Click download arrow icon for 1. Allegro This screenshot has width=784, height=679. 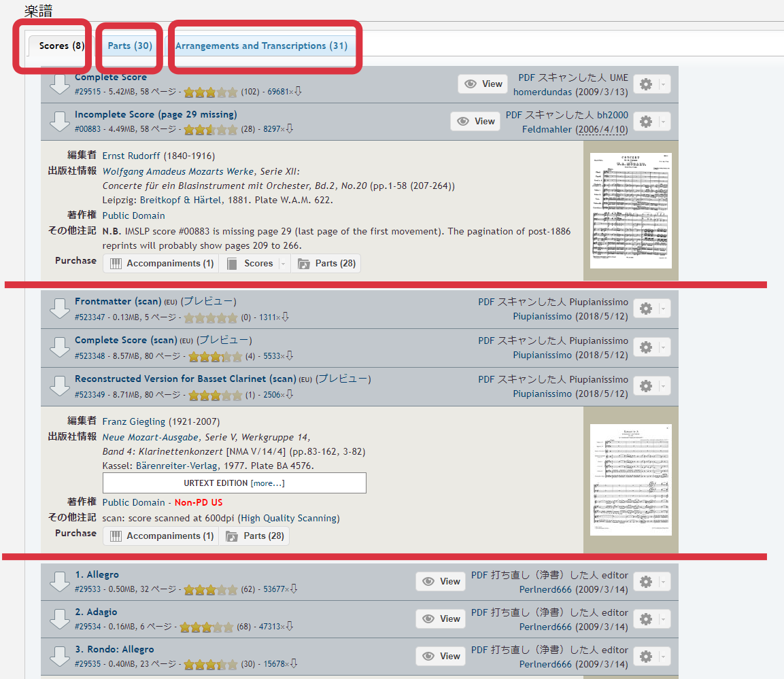[x=61, y=581]
